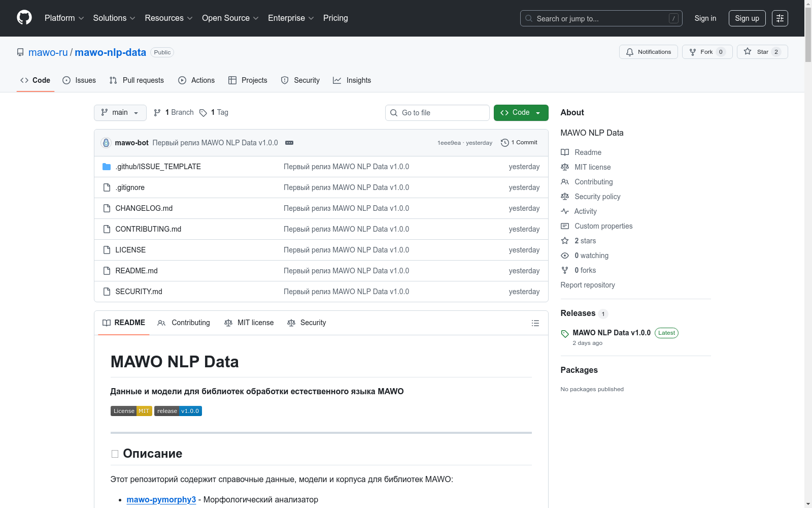
Task: Click the search magnifier icon in header
Action: pyautogui.click(x=529, y=18)
